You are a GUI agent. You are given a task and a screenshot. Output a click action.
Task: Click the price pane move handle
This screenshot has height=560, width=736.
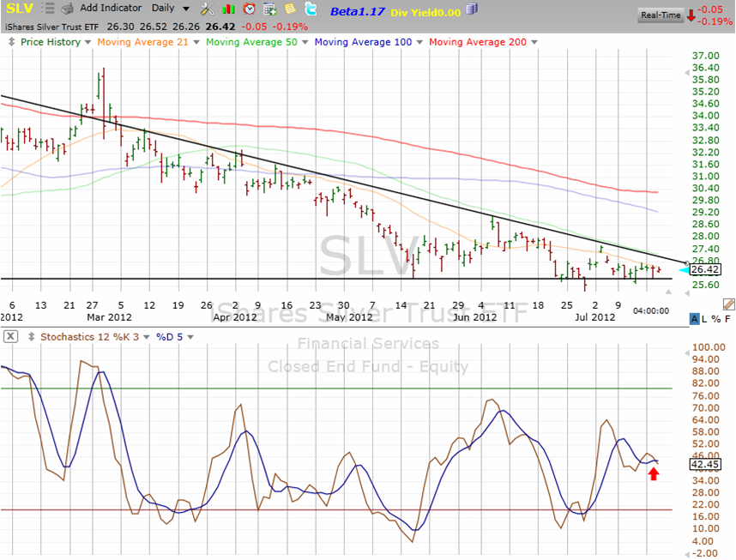[12, 42]
